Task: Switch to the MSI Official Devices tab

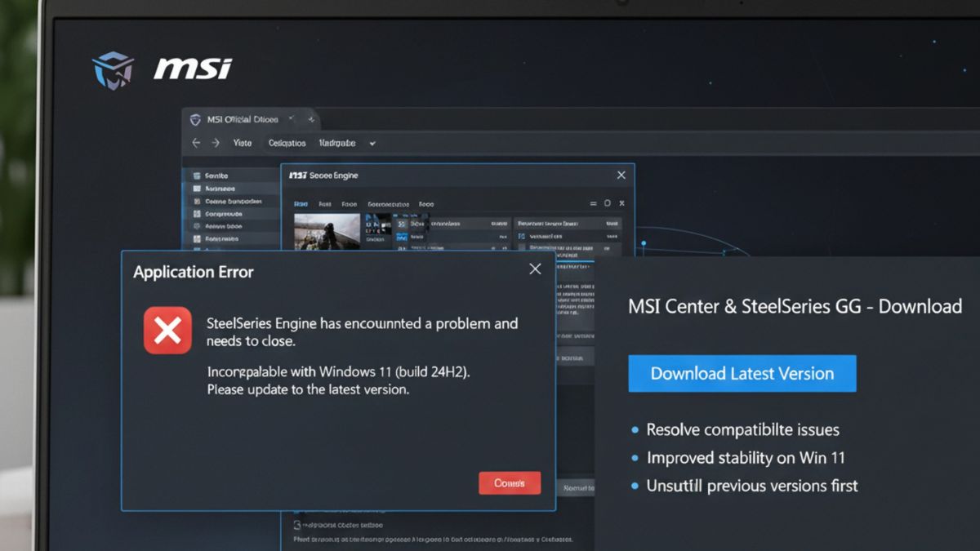Action: pyautogui.click(x=242, y=118)
